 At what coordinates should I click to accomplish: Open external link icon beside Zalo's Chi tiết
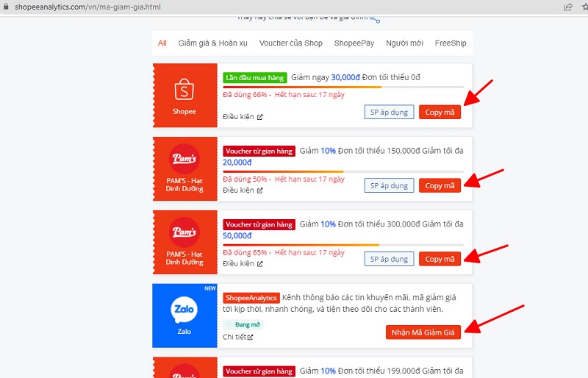pyautogui.click(x=250, y=338)
